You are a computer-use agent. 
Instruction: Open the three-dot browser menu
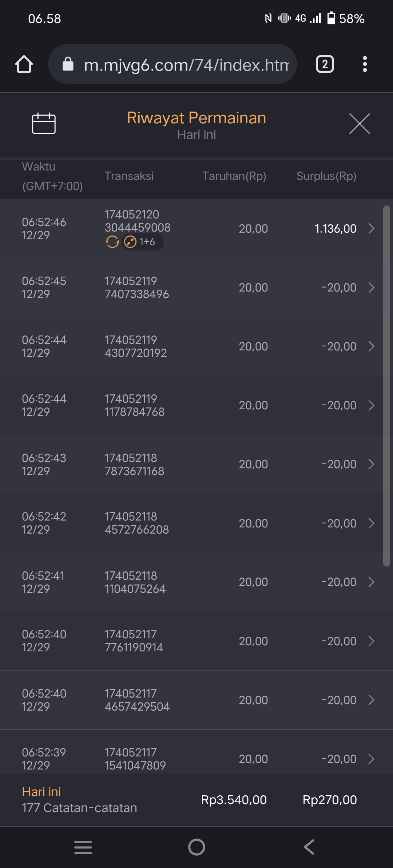[365, 64]
